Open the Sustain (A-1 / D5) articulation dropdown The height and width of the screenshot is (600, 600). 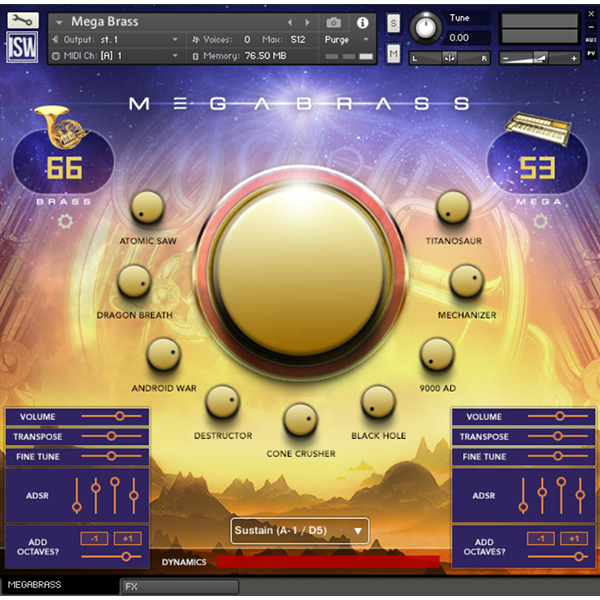pos(300,531)
